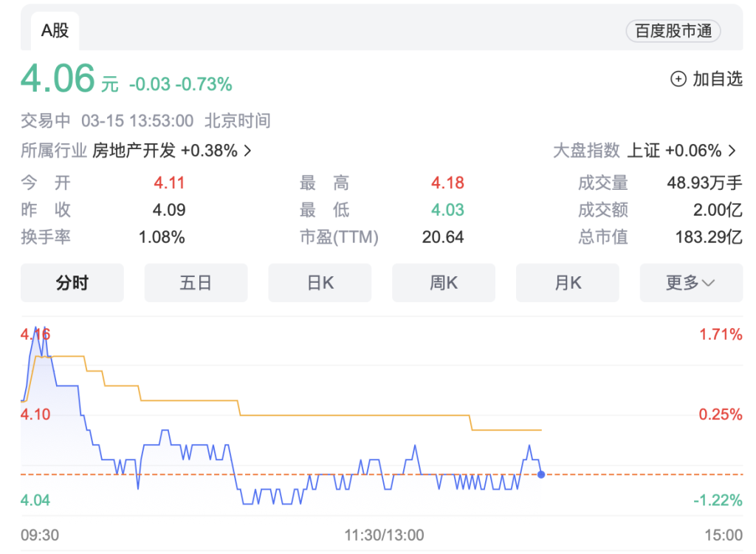Click the plus icon beside 加自选
Viewport: 756px width, 554px height.
[x=678, y=79]
